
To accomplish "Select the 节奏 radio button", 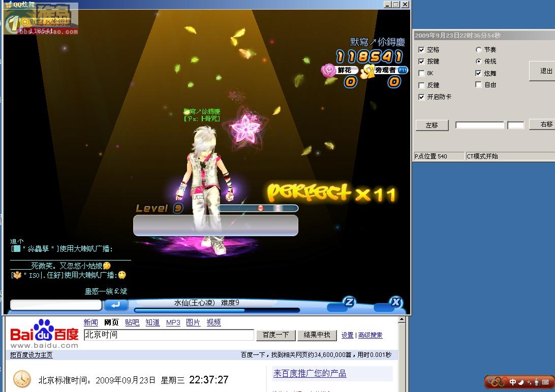I will click(x=479, y=49).
